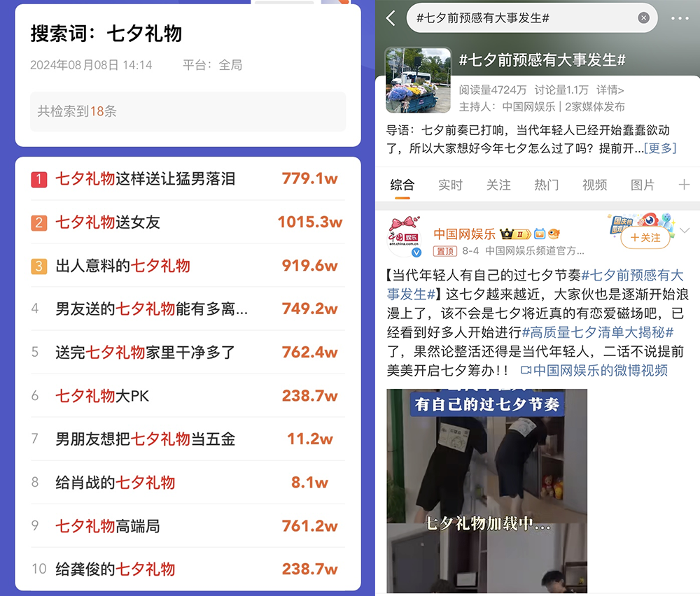Open topic details via 详情>
700x596 pixels.
pos(610,90)
